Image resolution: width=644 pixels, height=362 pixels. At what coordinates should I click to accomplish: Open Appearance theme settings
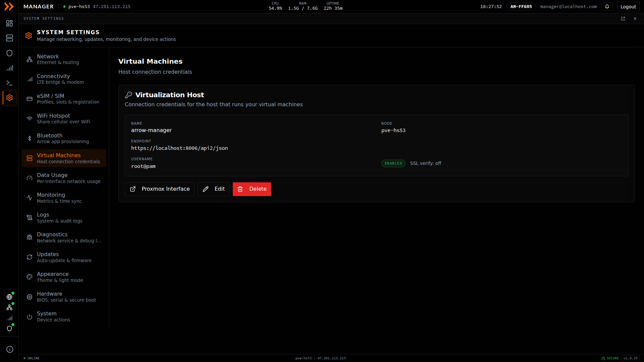(x=64, y=277)
